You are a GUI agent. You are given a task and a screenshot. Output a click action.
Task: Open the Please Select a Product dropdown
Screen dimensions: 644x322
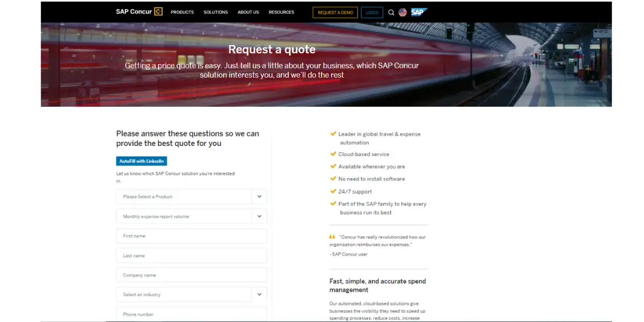(192, 196)
